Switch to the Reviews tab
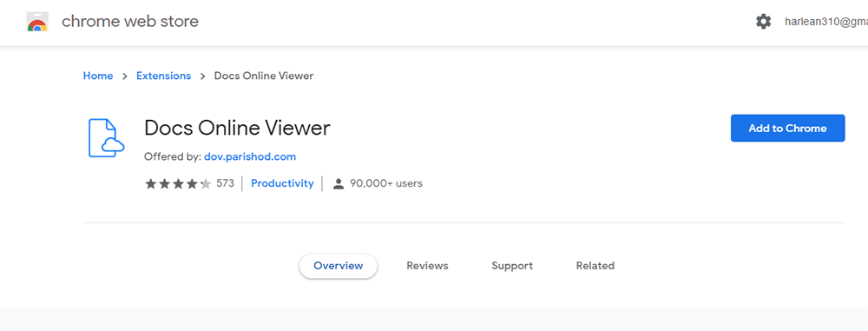The width and height of the screenshot is (868, 331). point(427,266)
